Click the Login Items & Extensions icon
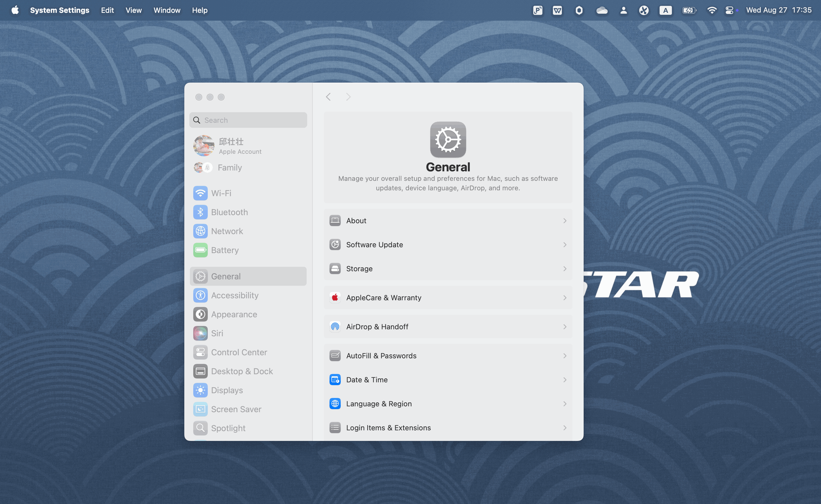Image resolution: width=821 pixels, height=504 pixels. point(335,427)
